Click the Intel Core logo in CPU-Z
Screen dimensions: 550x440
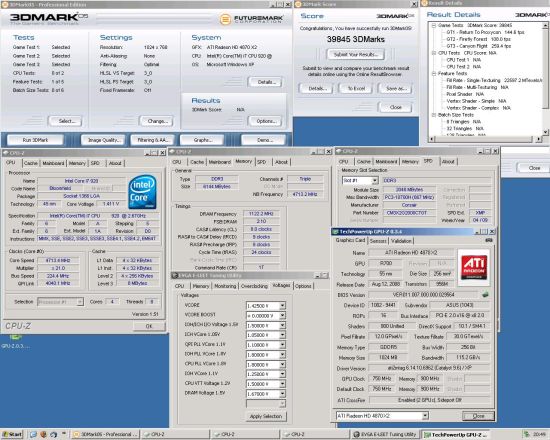coord(142,192)
